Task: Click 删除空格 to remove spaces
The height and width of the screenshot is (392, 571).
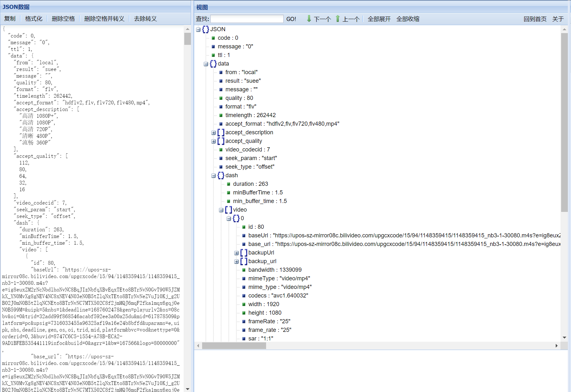Action: coord(63,19)
